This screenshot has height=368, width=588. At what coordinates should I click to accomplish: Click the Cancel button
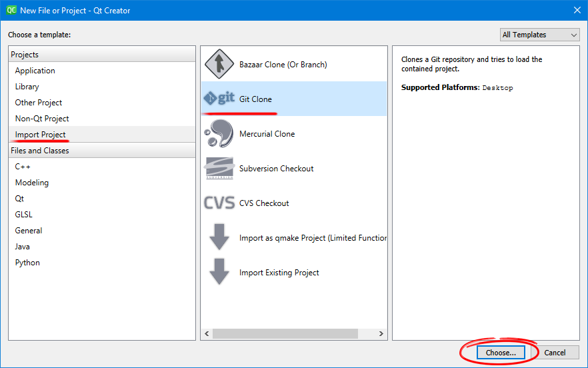pyautogui.click(x=555, y=353)
